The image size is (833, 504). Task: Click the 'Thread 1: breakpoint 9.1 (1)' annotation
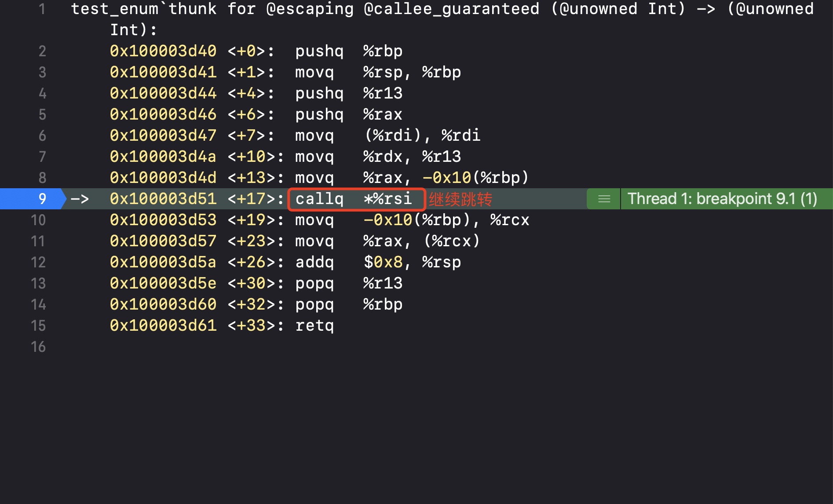point(722,199)
